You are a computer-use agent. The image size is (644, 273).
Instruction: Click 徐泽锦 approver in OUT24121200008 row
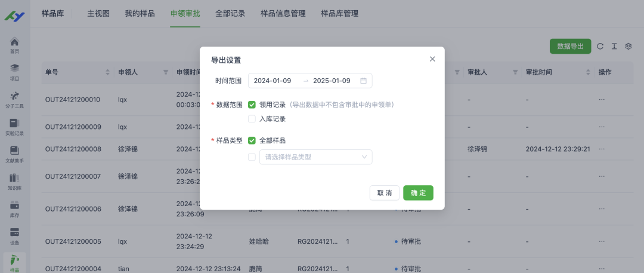pyautogui.click(x=477, y=149)
